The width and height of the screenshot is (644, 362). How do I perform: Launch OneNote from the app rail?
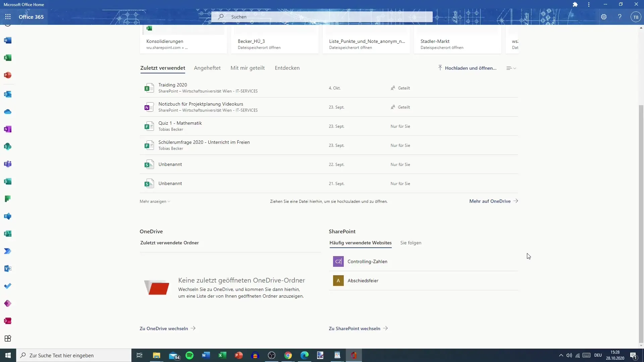pos(8,129)
